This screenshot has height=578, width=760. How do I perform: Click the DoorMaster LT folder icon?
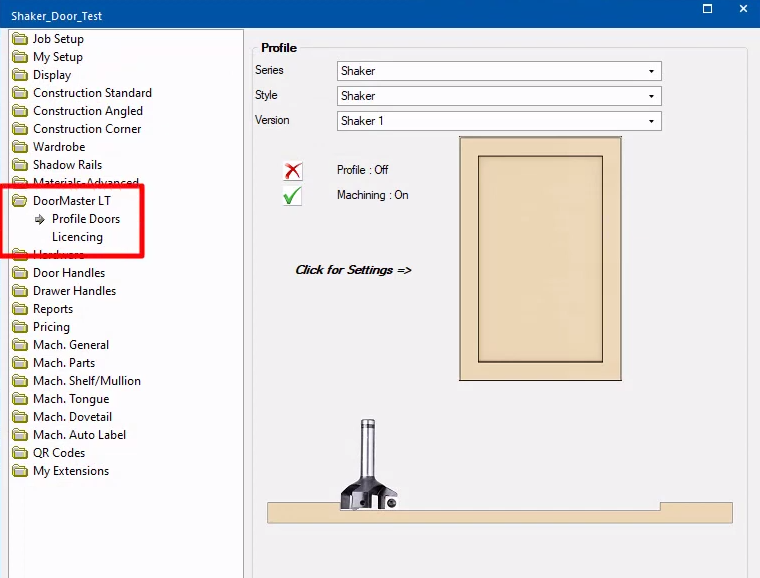point(20,201)
